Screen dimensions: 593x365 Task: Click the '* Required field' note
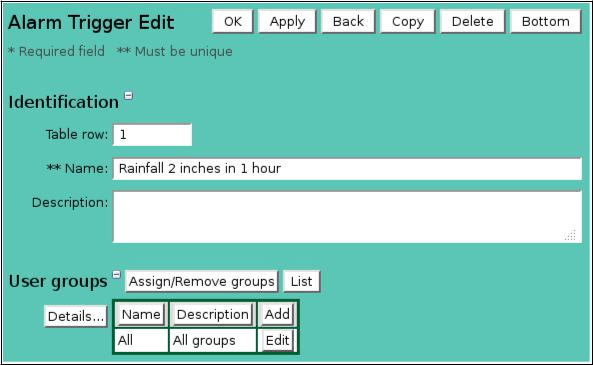coord(56,51)
